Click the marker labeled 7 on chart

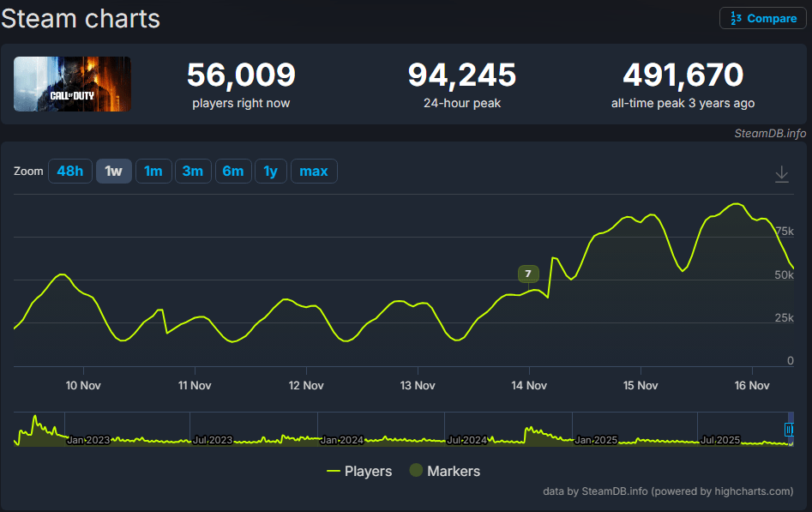(528, 274)
